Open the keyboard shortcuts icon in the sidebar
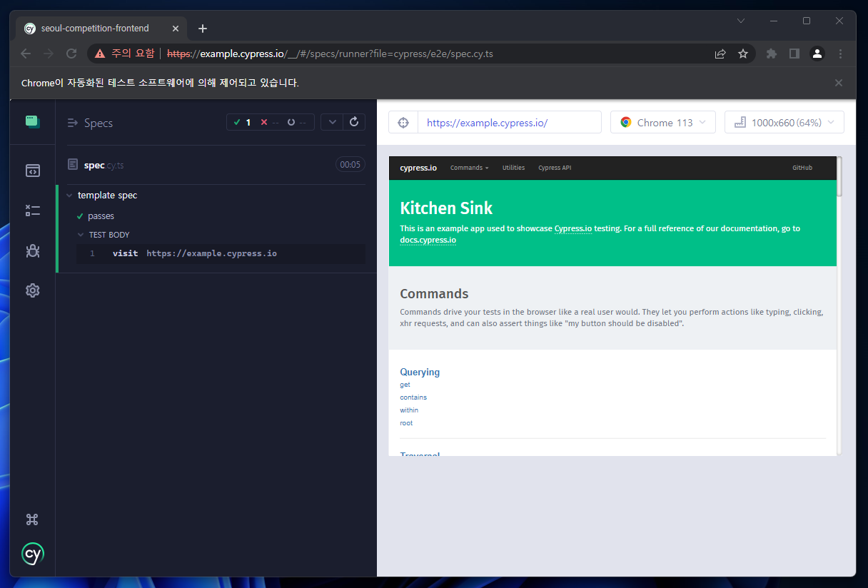This screenshot has width=868, height=588. tap(32, 519)
